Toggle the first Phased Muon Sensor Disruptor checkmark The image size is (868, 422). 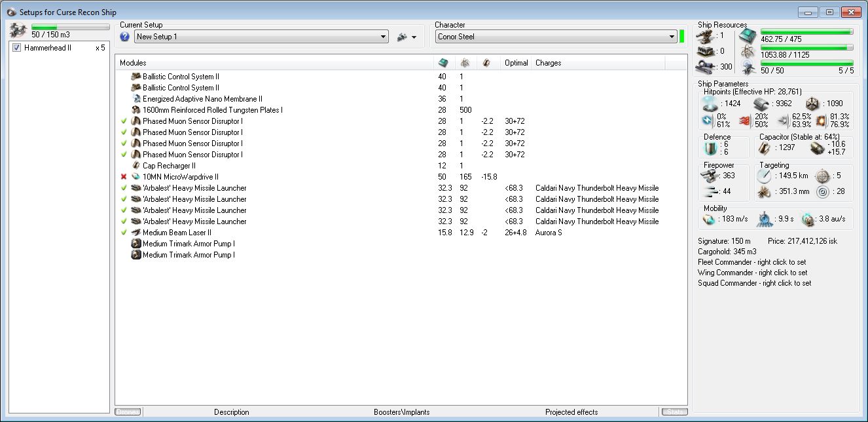[x=124, y=121]
